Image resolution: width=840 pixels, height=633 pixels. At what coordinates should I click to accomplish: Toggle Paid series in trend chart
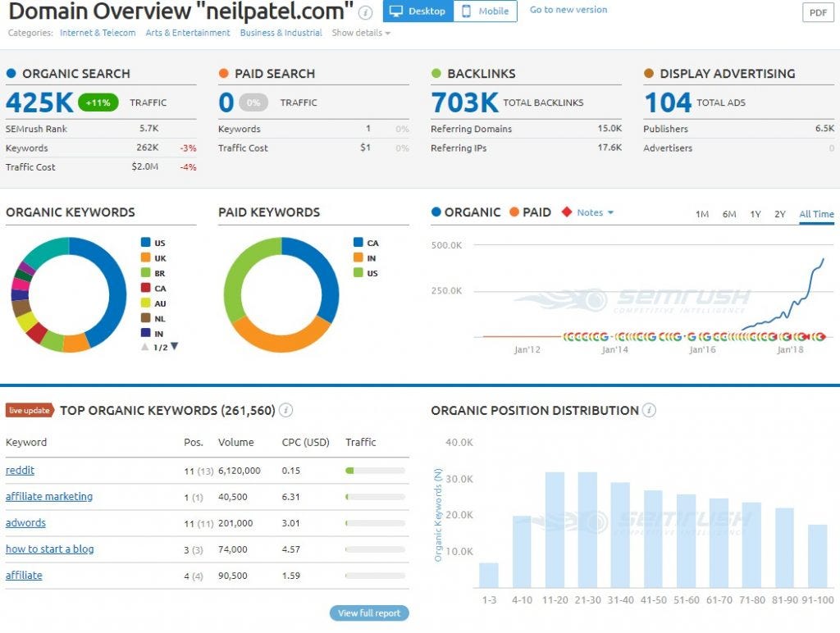pyautogui.click(x=531, y=212)
